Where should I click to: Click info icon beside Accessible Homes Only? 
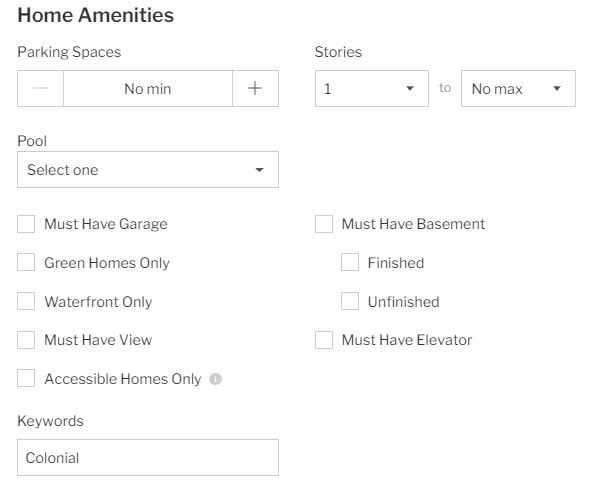pyautogui.click(x=215, y=379)
